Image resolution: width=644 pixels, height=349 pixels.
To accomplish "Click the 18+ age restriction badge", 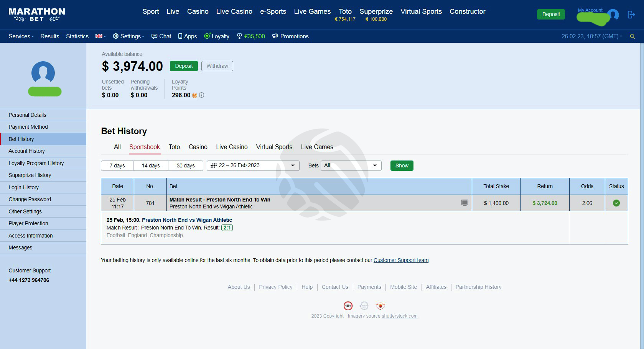I will (x=348, y=306).
